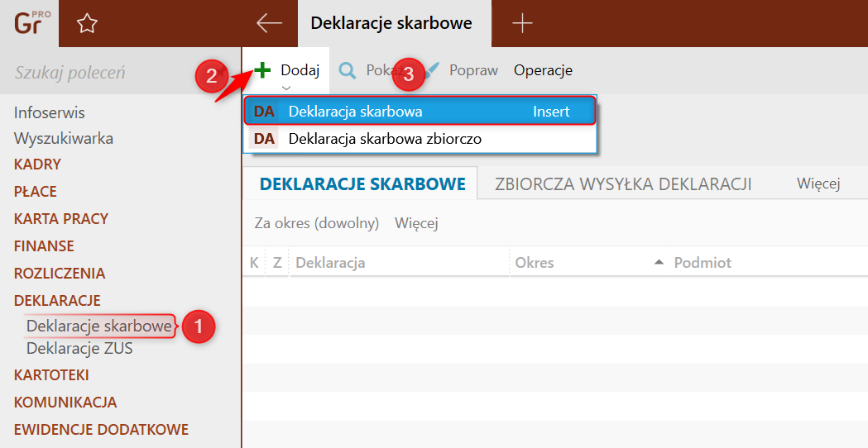
Task: Open Infoserwis in the sidebar
Action: pyautogui.click(x=50, y=113)
